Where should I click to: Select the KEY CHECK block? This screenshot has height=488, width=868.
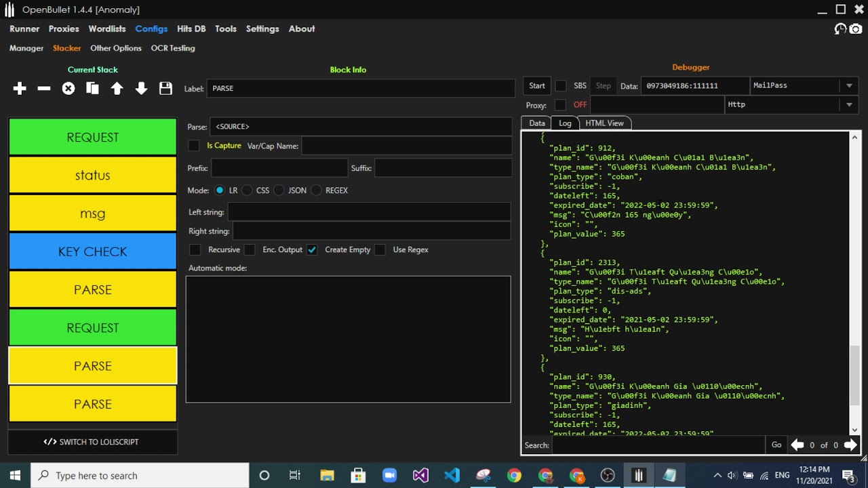coord(93,251)
